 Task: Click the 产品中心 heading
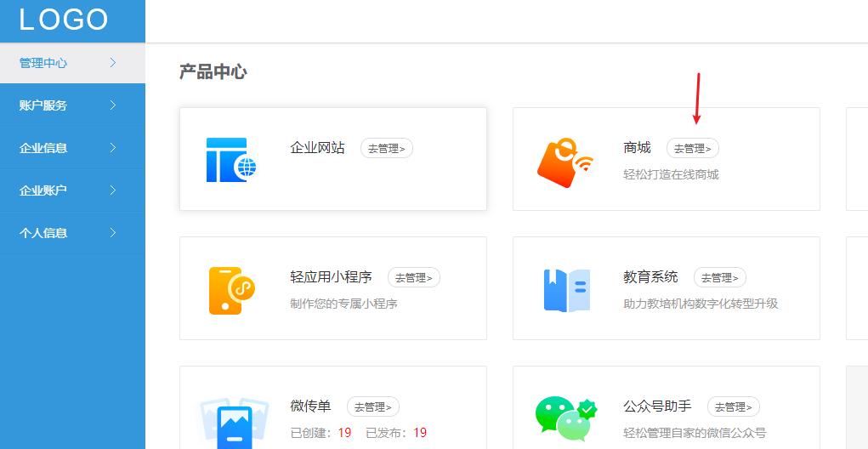[213, 72]
